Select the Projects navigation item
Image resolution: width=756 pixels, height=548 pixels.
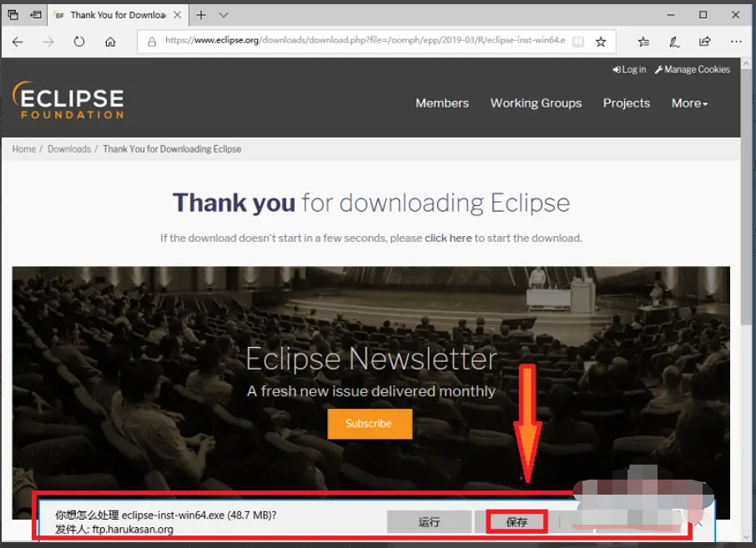(x=626, y=103)
